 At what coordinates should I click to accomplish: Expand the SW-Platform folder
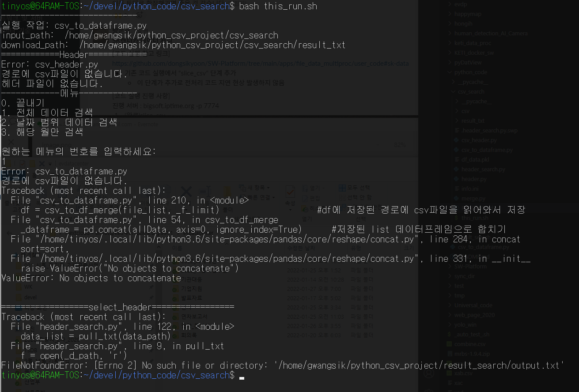point(450,266)
